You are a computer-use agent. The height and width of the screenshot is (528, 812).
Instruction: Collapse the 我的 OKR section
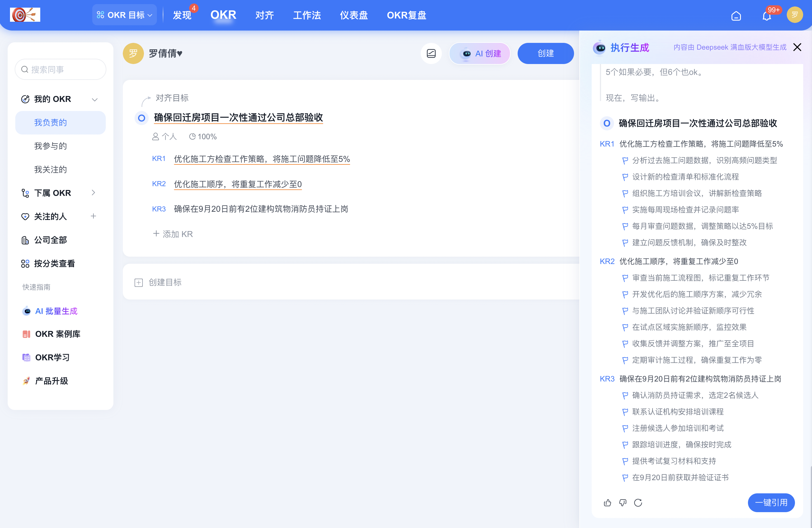[95, 99]
